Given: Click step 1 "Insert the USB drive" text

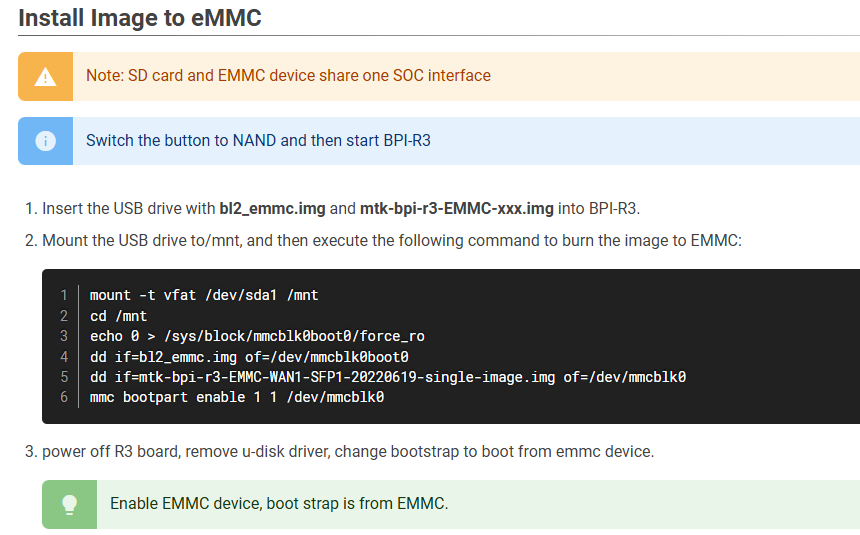Looking at the screenshot, I should [x=130, y=209].
